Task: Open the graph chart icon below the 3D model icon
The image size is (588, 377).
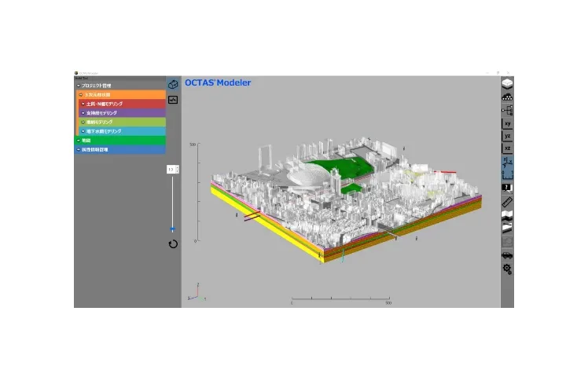Action: tap(173, 100)
